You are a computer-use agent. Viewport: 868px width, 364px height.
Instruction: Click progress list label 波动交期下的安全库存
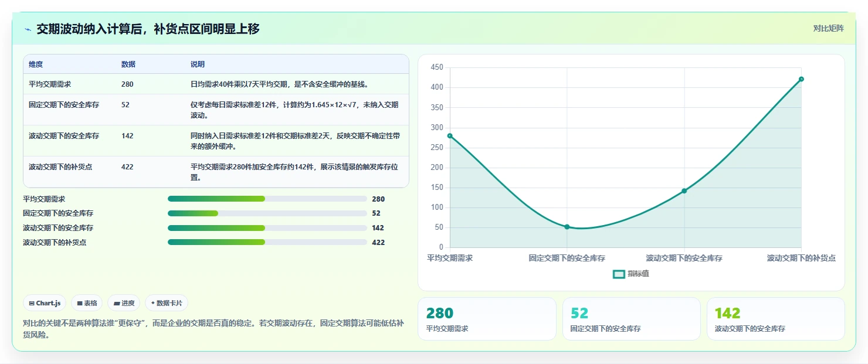coord(58,227)
